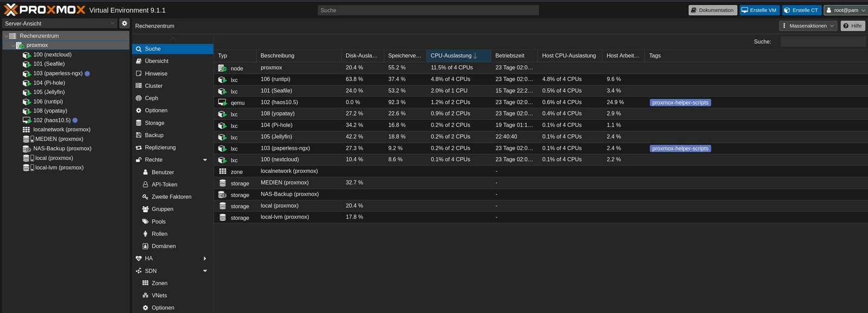The height and width of the screenshot is (313, 868).
Task: Click the API-Token icon
Action: (145, 184)
